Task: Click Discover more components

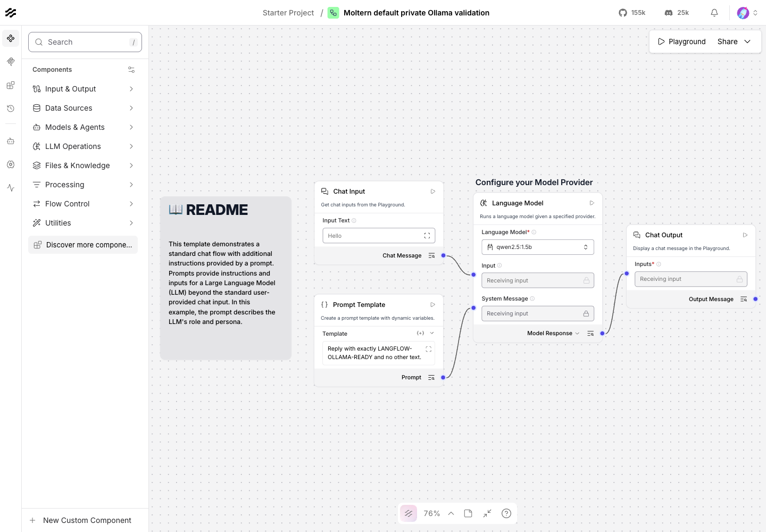Action: click(x=83, y=245)
